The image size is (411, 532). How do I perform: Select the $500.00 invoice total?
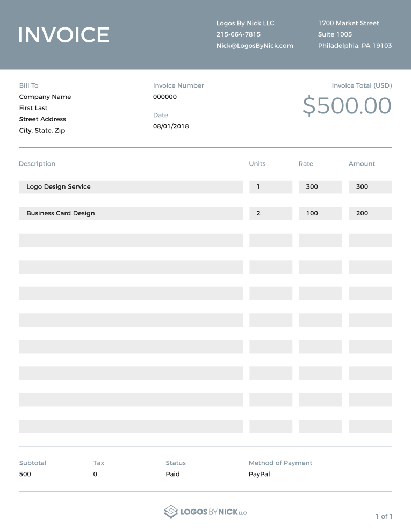[347, 105]
